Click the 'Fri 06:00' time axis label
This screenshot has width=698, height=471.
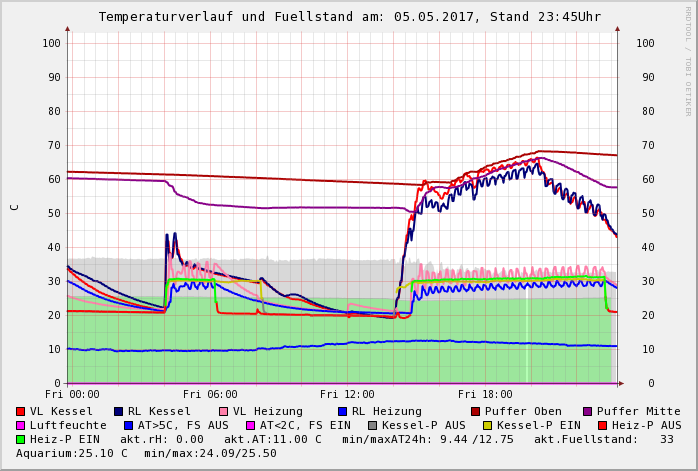click(x=210, y=395)
